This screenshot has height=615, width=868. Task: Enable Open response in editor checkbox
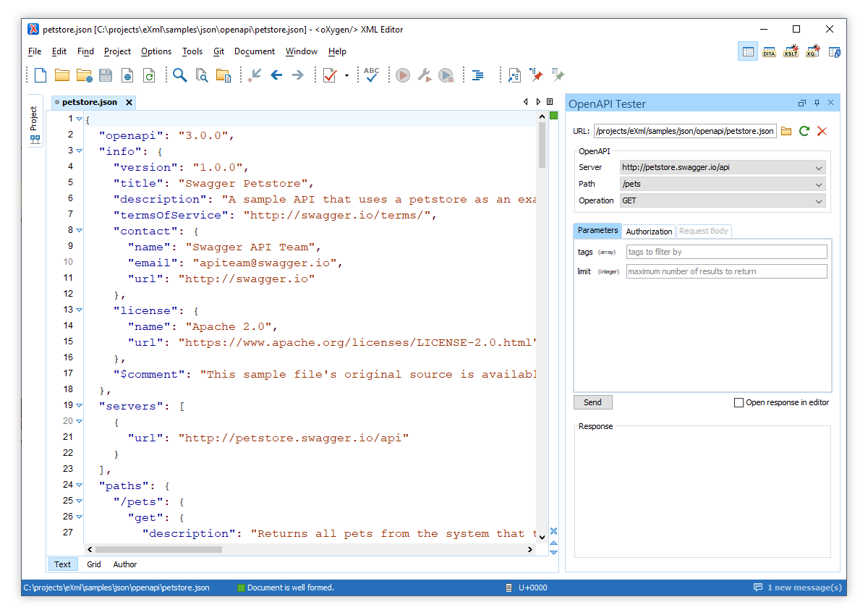click(x=739, y=402)
